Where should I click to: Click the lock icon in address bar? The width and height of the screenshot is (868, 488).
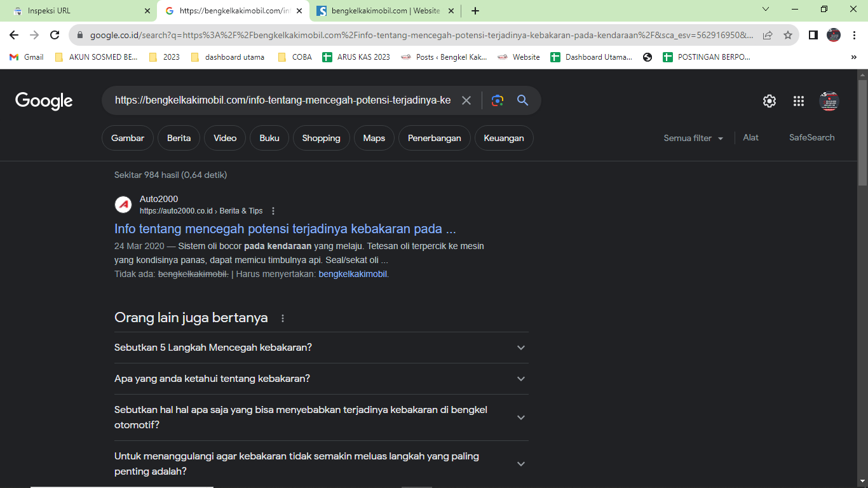pyautogui.click(x=79, y=35)
